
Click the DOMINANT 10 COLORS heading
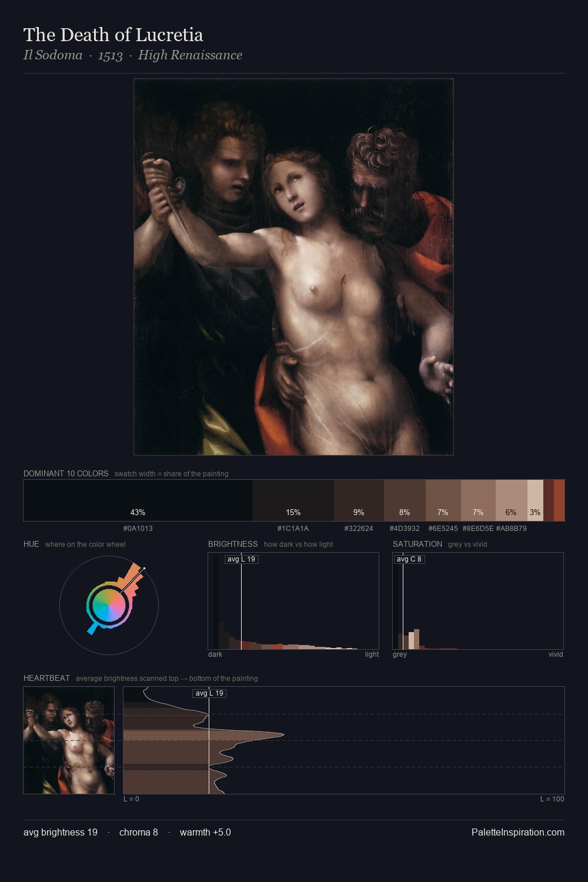click(x=66, y=473)
